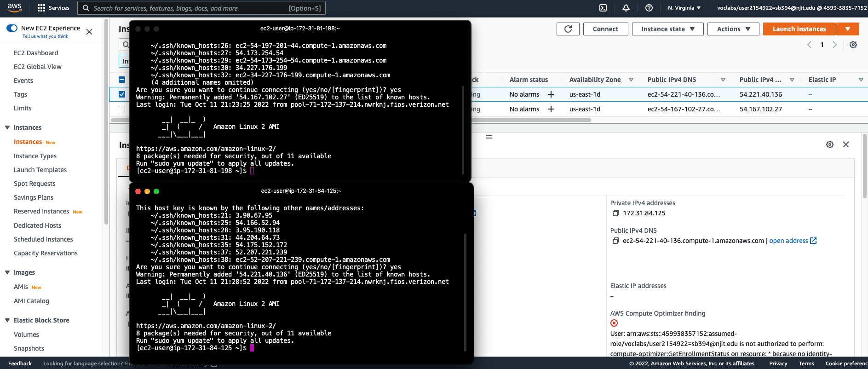Launch the CloudShell terminal icon

603,8
